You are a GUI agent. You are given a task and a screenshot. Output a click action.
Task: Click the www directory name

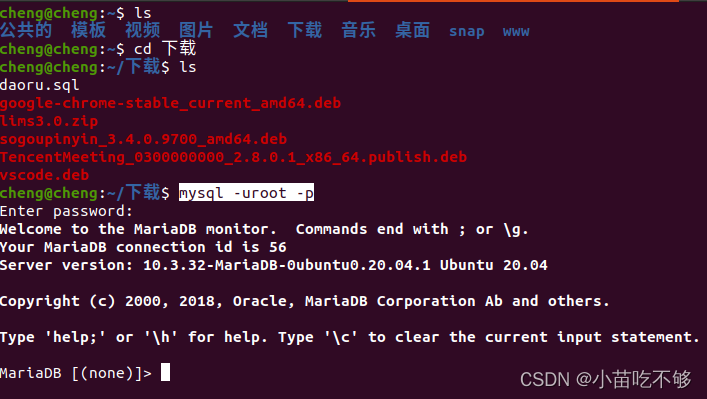click(516, 32)
